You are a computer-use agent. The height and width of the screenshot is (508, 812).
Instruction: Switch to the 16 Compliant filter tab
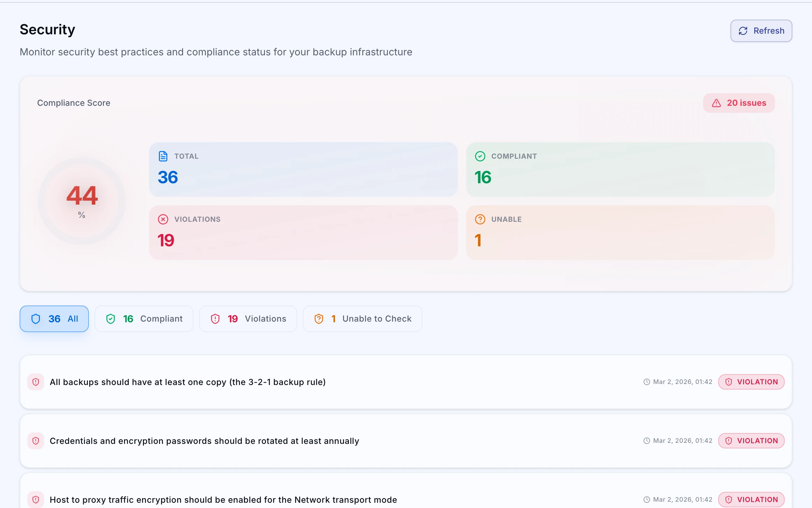pyautogui.click(x=144, y=319)
